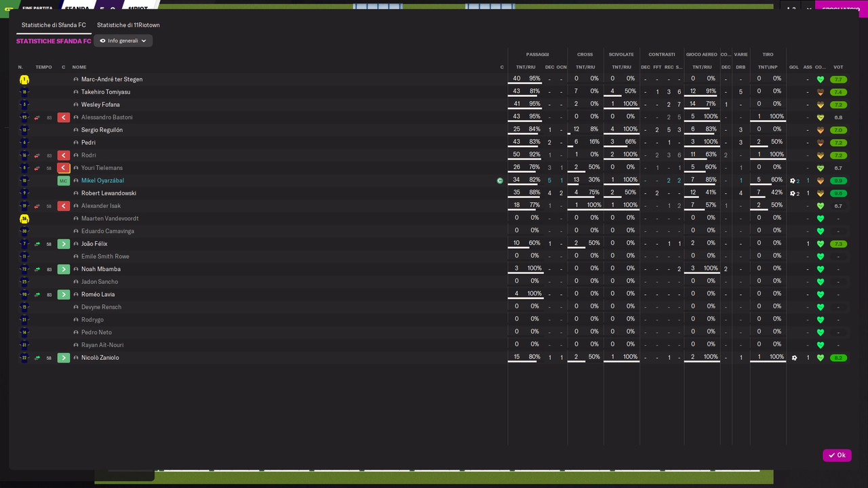Sort the table by the VOT rating header
868x488 pixels.
tap(838, 67)
